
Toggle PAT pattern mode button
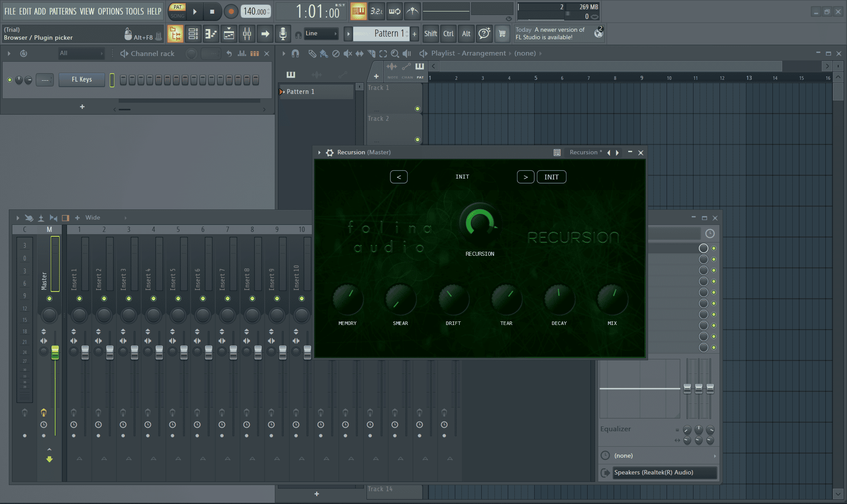177,7
